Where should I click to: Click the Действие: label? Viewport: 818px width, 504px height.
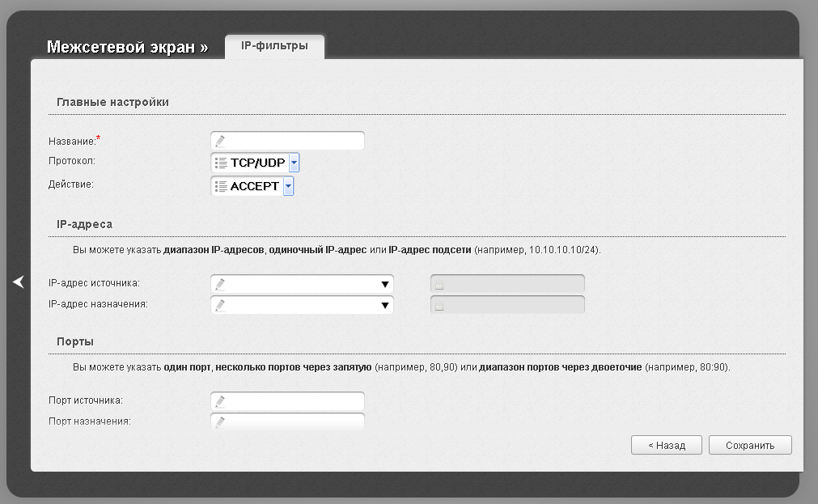point(71,184)
